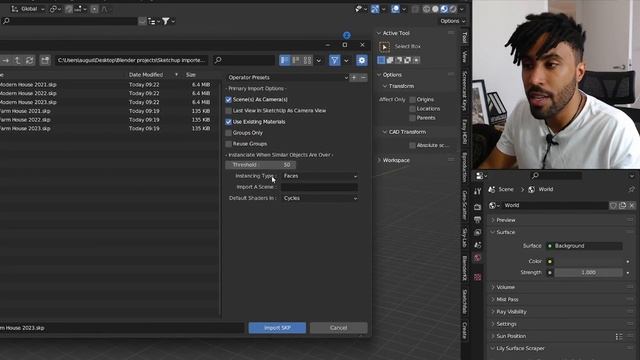
Task: Toggle the import options gear button
Action: tap(362, 60)
